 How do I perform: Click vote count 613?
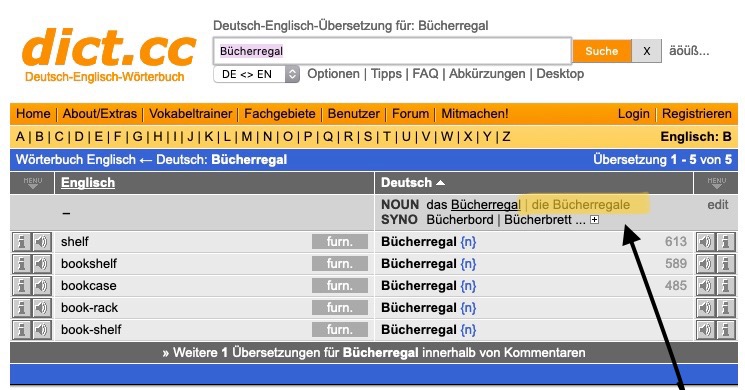tap(676, 242)
